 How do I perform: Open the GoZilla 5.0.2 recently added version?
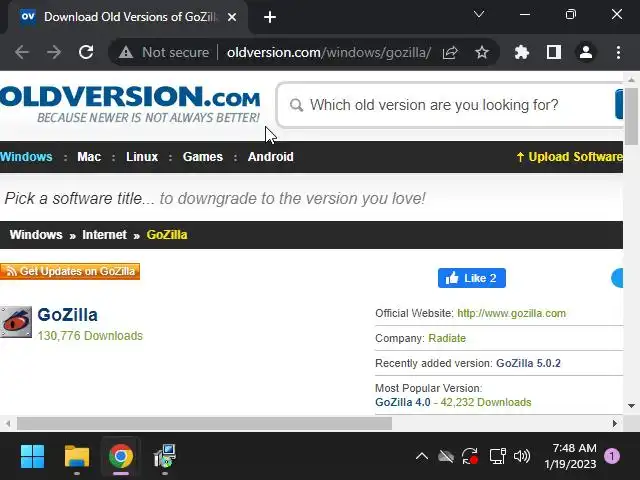click(x=528, y=363)
